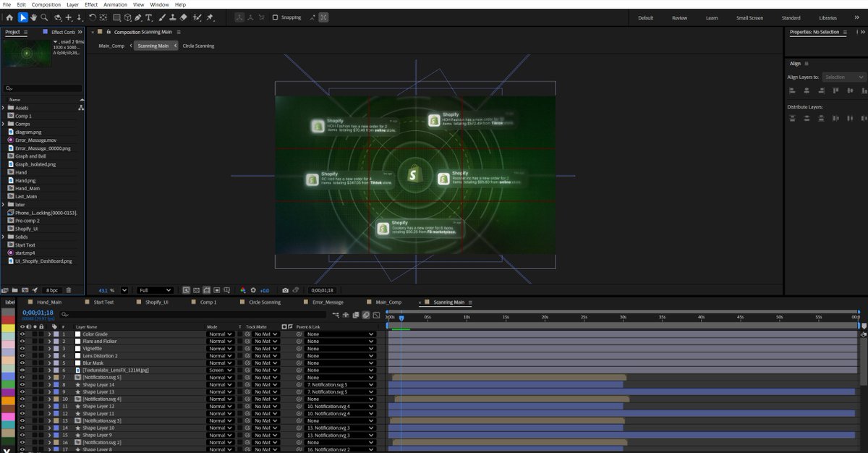Switch to the Small Screen workspace

pos(749,17)
